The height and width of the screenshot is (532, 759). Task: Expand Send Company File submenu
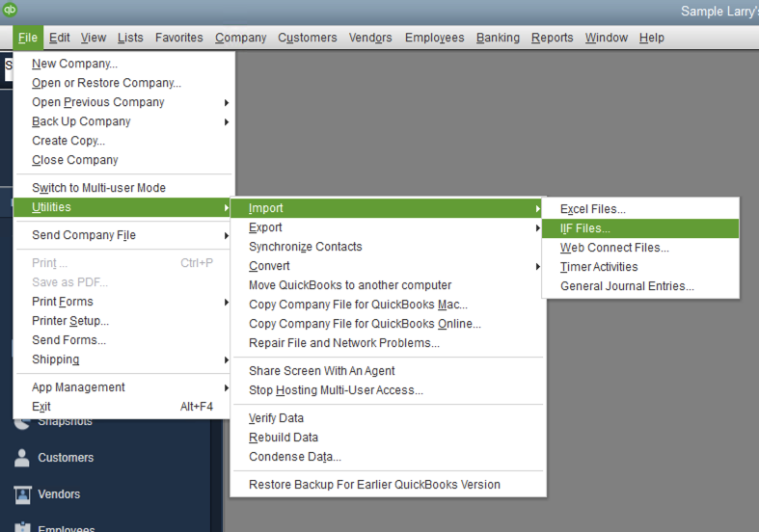tap(123, 235)
